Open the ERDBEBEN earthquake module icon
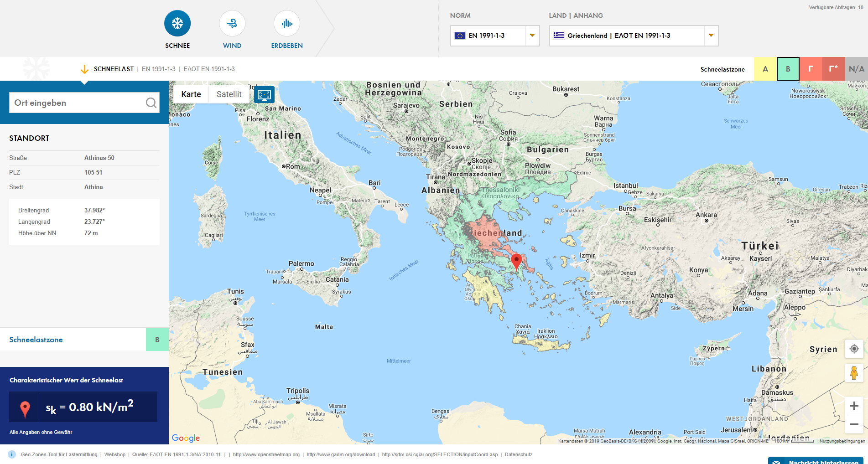 [x=286, y=23]
